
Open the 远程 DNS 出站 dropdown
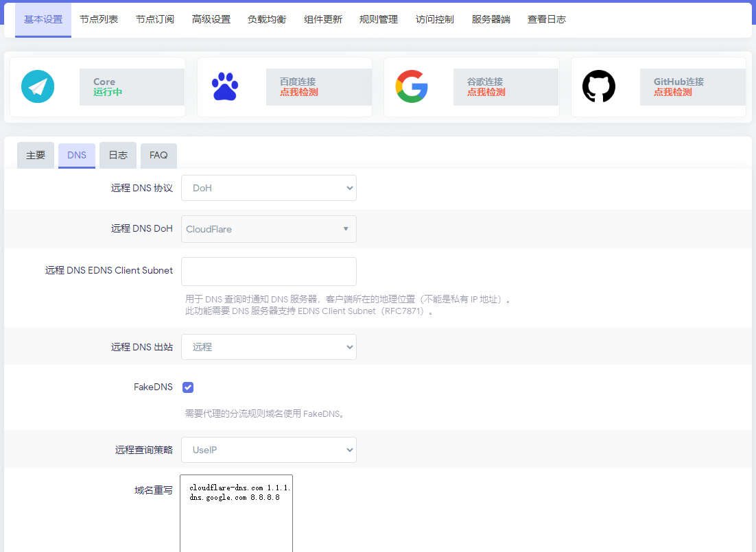[268, 347]
